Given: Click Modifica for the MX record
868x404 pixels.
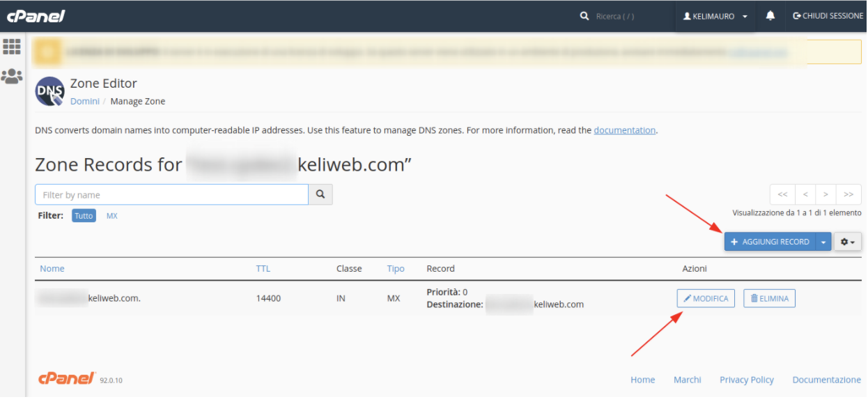Looking at the screenshot, I should coord(706,298).
